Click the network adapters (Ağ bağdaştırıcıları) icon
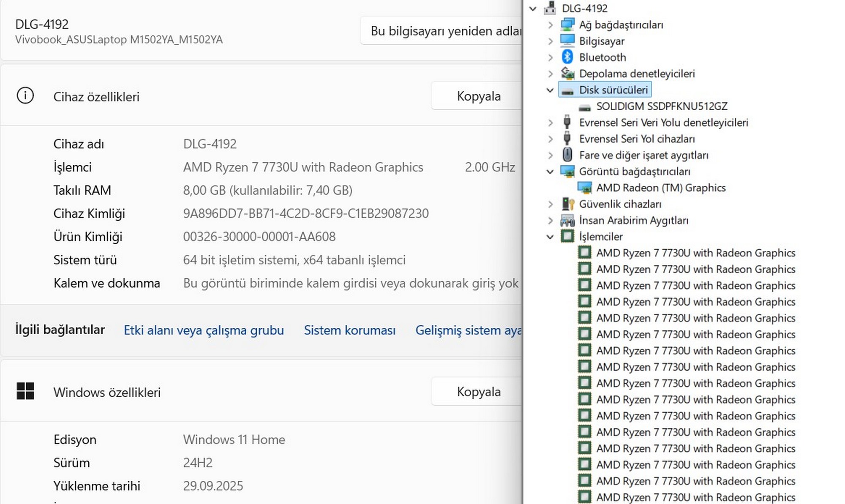845x504 pixels. 567,25
